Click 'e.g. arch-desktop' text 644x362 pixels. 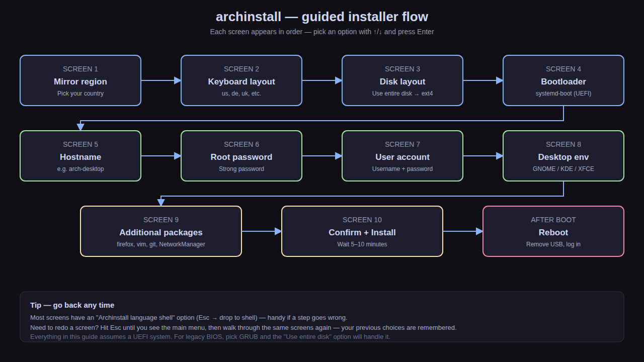click(x=80, y=169)
